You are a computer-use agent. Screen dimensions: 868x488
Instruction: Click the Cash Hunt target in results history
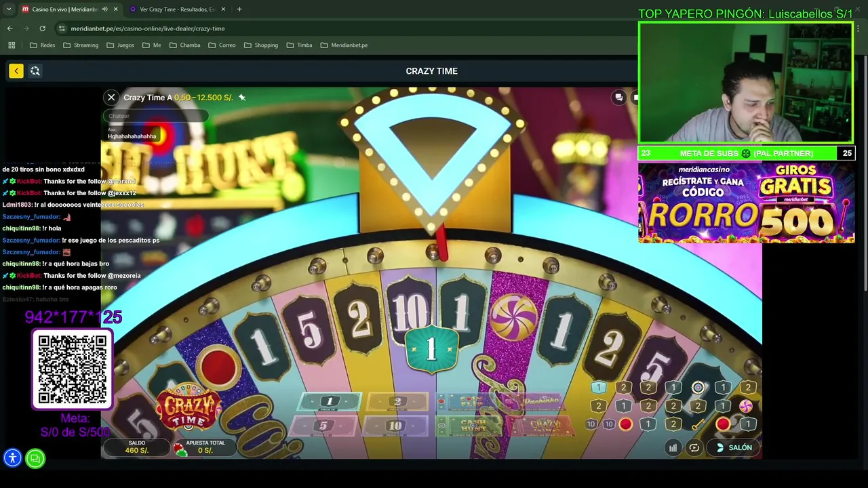(x=698, y=388)
